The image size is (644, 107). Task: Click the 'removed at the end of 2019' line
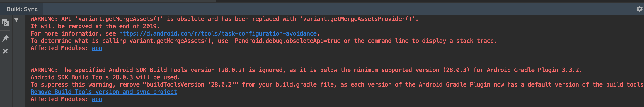pyautogui.click(x=95, y=26)
